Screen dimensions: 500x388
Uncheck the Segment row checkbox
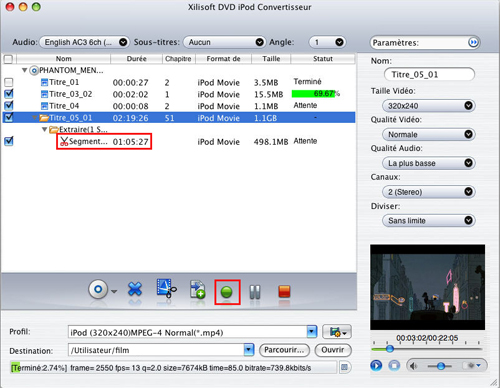pos(9,141)
